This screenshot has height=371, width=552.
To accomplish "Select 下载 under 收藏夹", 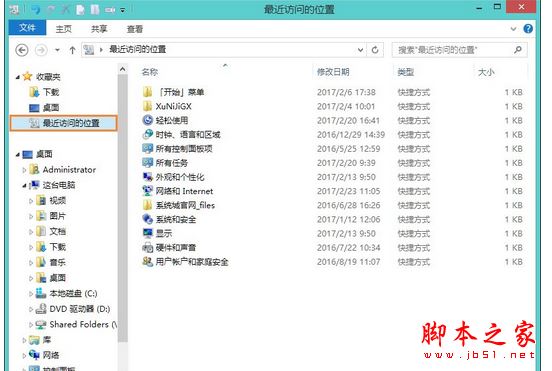I will click(51, 92).
